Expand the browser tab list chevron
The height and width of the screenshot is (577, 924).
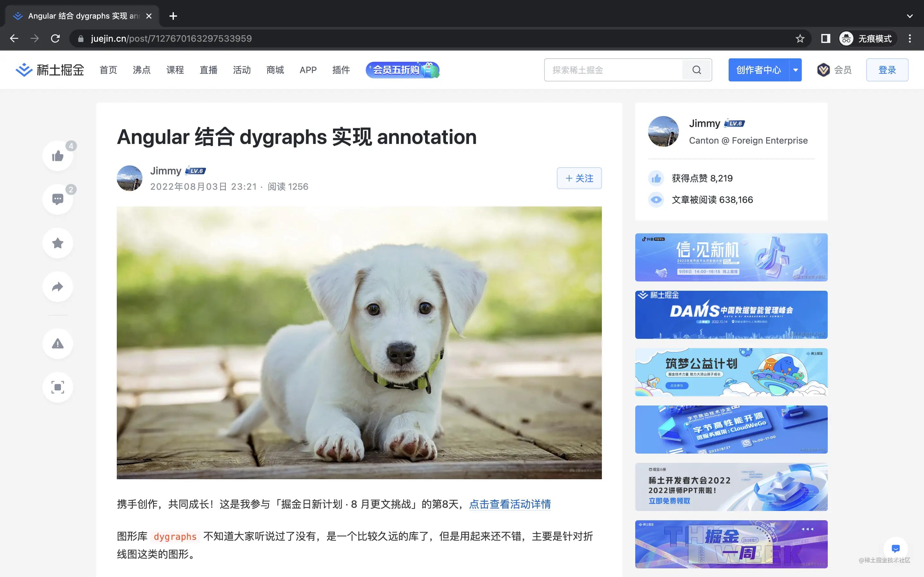[x=910, y=16]
